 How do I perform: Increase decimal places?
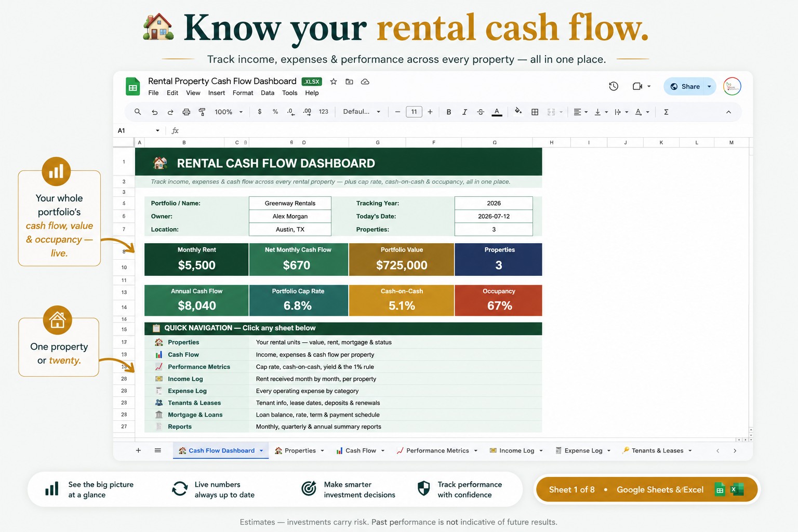click(x=307, y=112)
